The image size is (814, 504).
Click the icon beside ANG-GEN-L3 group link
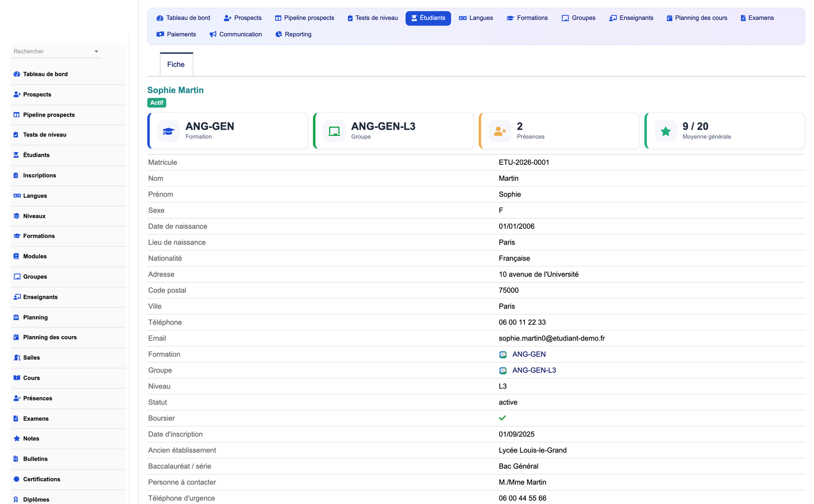pos(503,371)
